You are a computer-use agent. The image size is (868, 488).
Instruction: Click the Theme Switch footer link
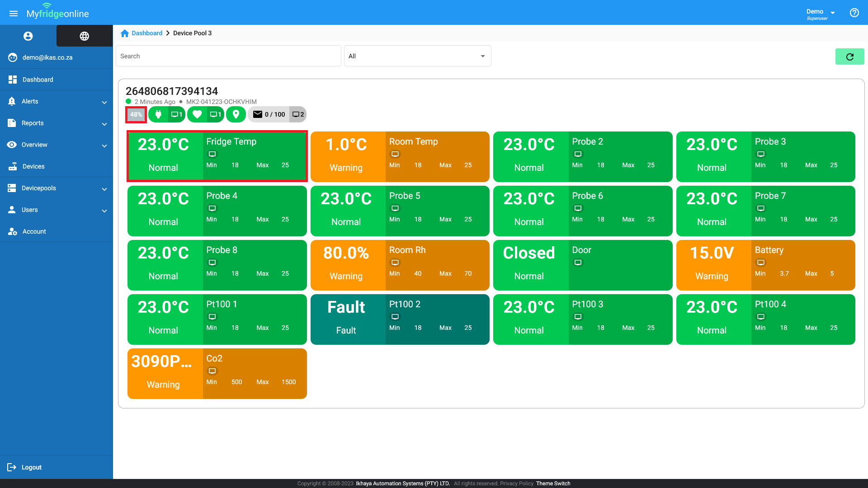pos(553,483)
